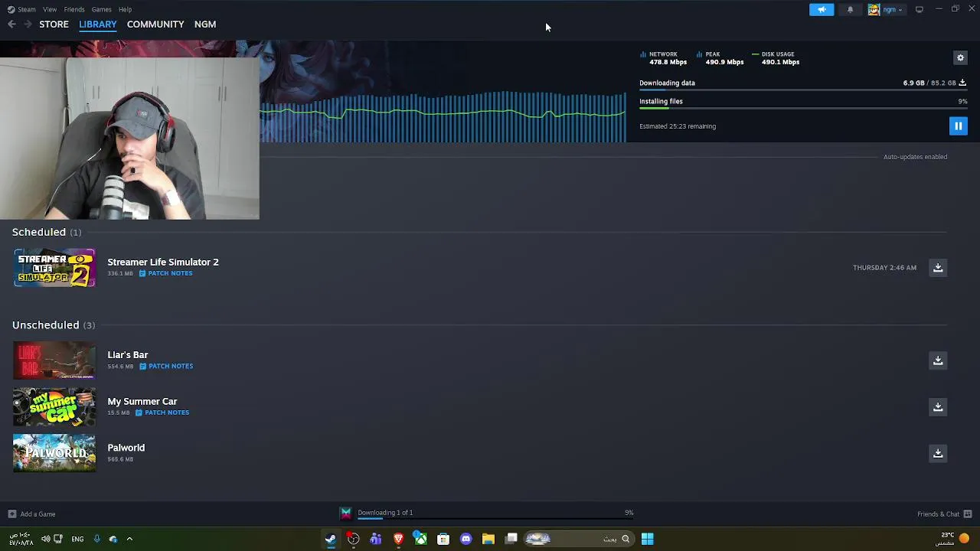Click the Streamer Life Simulator 2 thumbnail
This screenshot has width=980, height=551.
coord(54,268)
